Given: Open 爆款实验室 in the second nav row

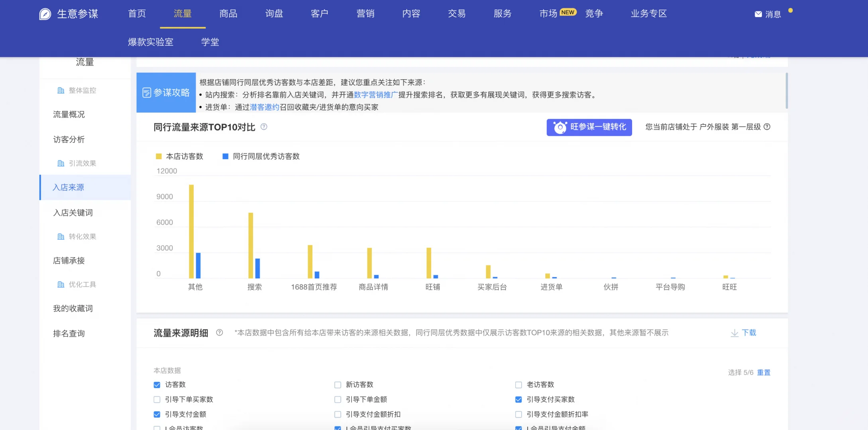Looking at the screenshot, I should [151, 42].
